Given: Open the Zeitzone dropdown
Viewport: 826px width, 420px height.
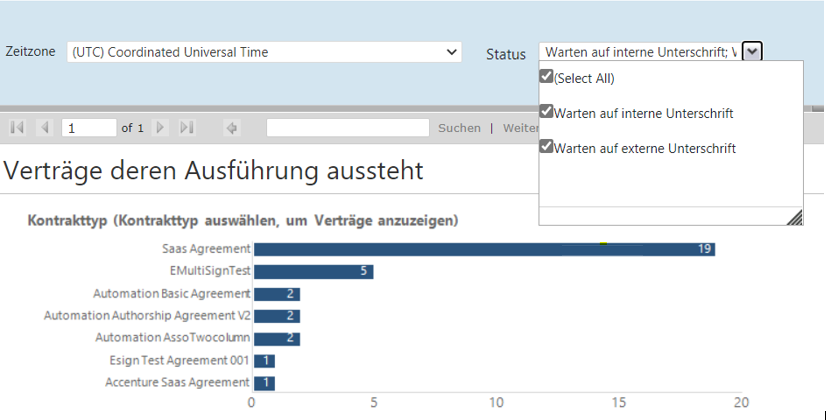Looking at the screenshot, I should [x=264, y=52].
